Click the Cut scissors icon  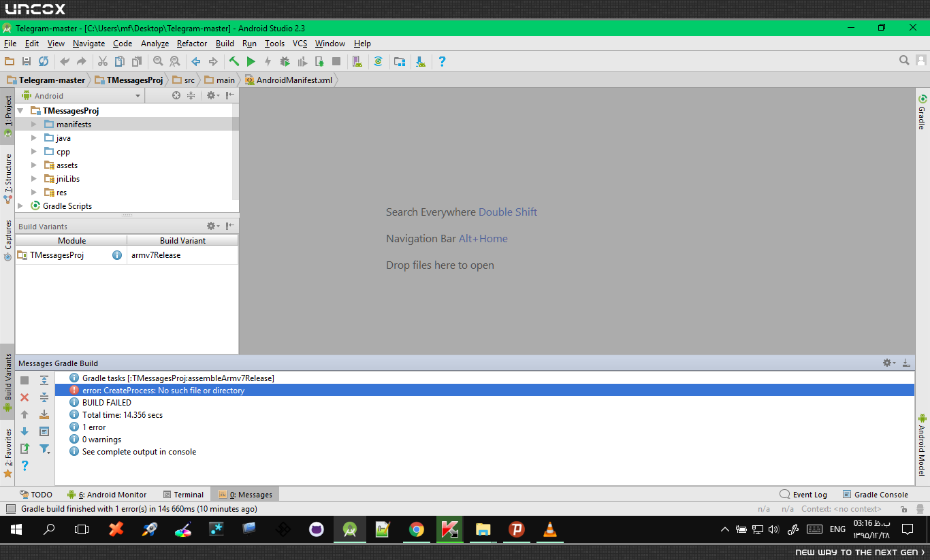(103, 61)
